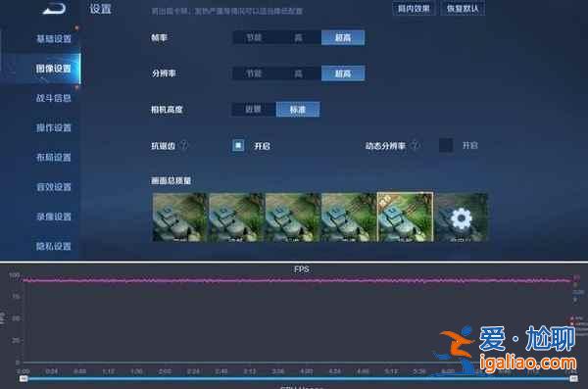Screen dimensions: 588x389
Task: Click the 2:00 tick on the time axis
Action: point(165,371)
